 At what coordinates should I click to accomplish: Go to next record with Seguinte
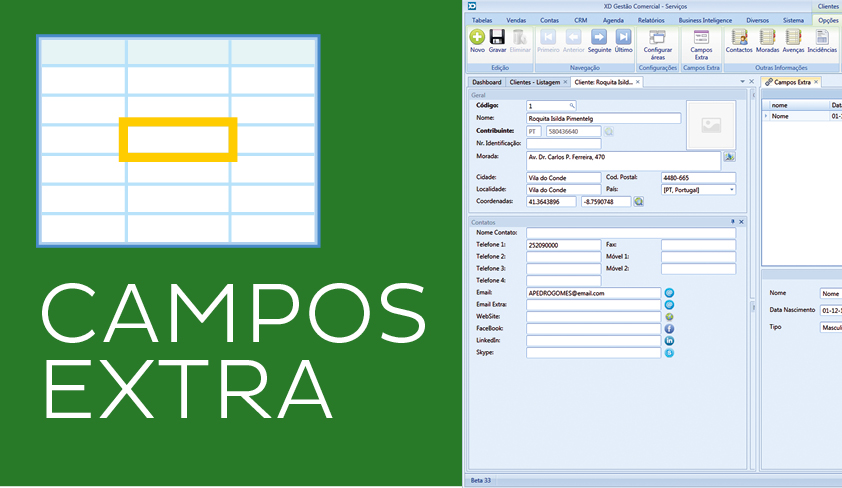coord(599,38)
